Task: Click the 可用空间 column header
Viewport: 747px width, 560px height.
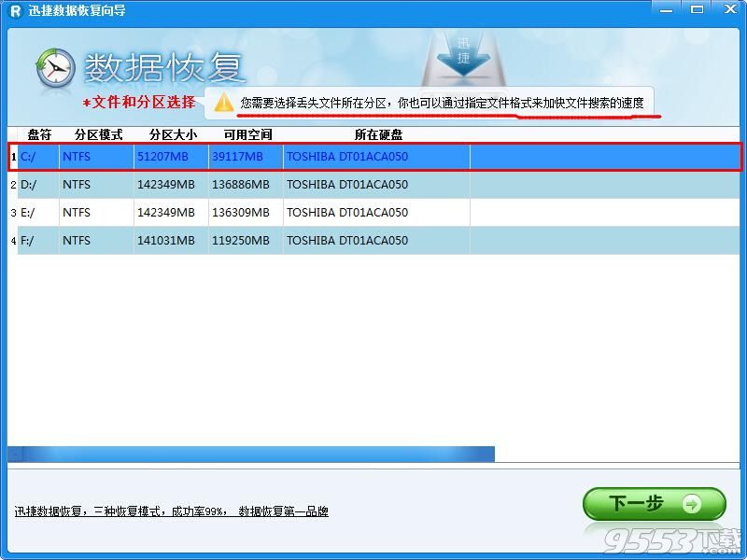Action: coord(247,134)
